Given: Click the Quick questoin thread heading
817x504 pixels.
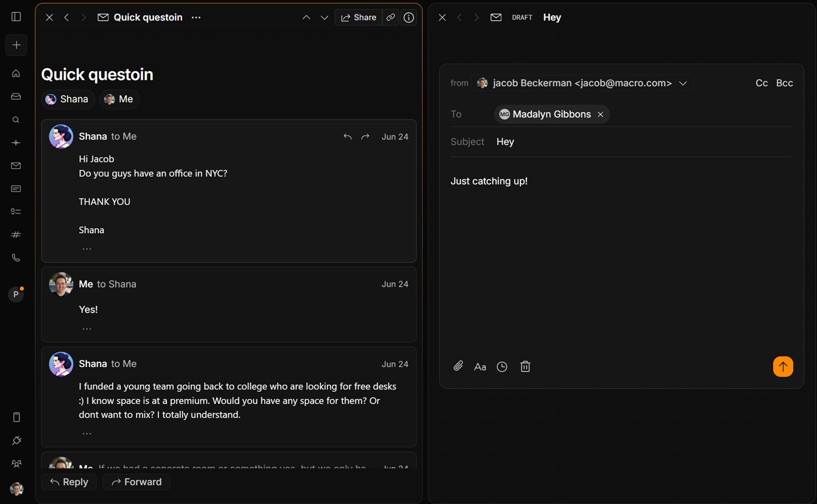Looking at the screenshot, I should click(97, 75).
